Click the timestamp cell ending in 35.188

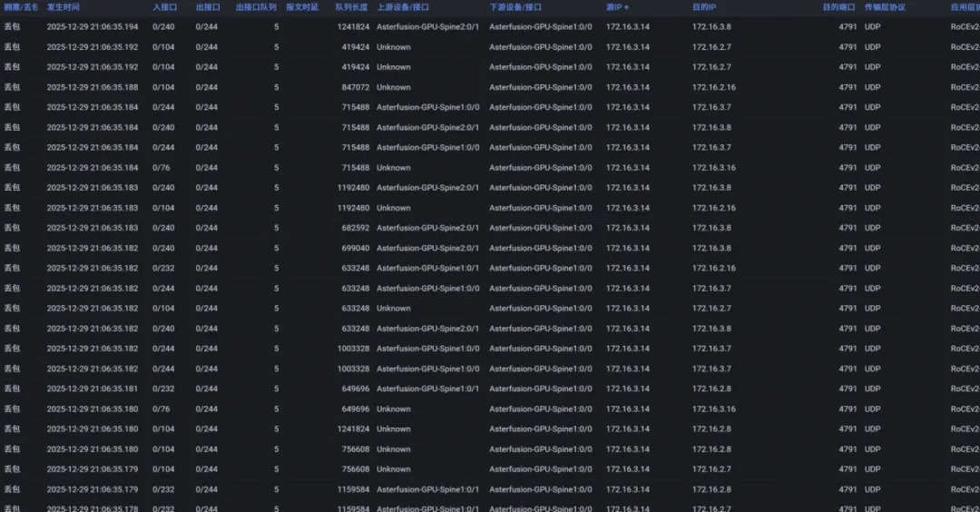click(93, 87)
